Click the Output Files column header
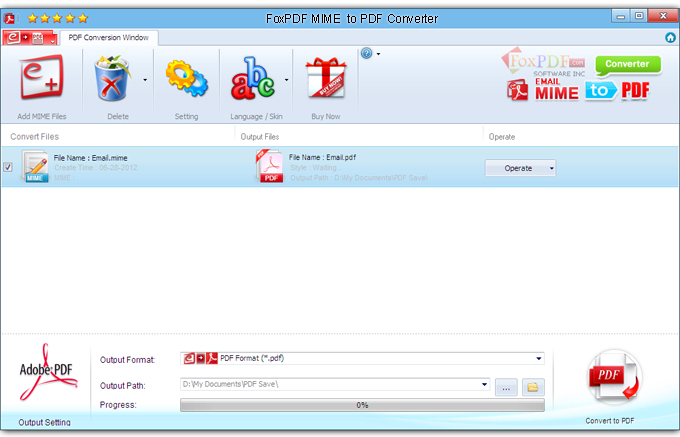This screenshot has width=680, height=437. coord(260,137)
